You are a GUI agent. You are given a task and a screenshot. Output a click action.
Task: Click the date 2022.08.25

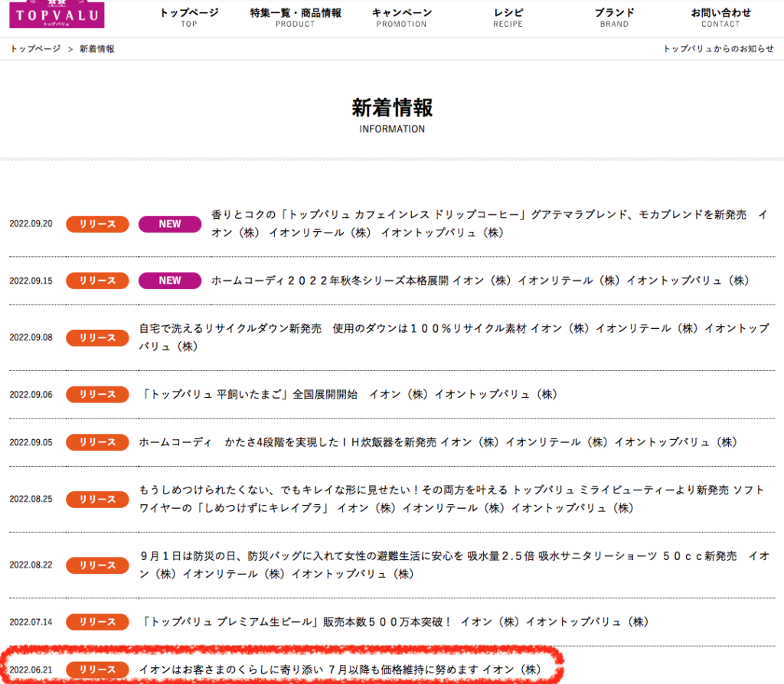[x=31, y=499]
